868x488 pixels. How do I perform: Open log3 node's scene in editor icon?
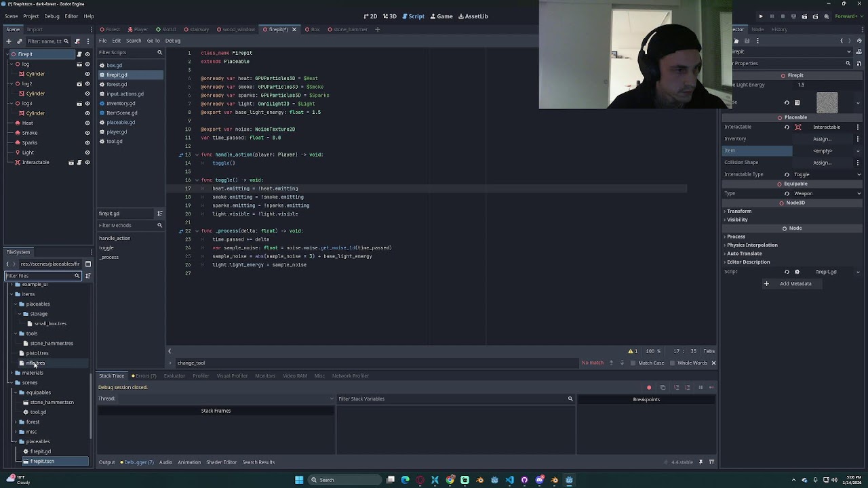pos(79,104)
